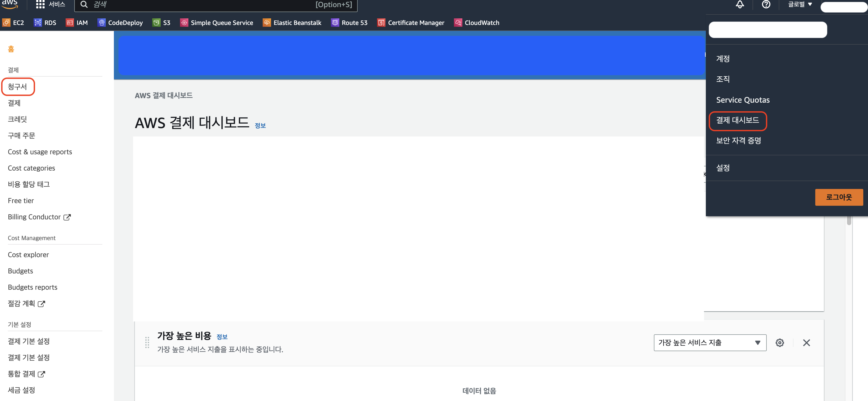Screen dimensions: 868x401
Task: Open the S3 shortcut icon
Action: click(x=156, y=23)
